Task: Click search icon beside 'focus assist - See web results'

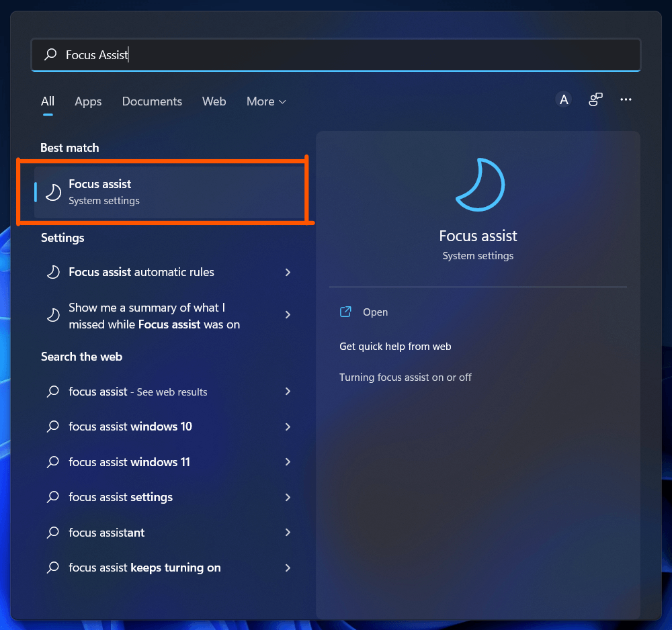Action: point(53,392)
